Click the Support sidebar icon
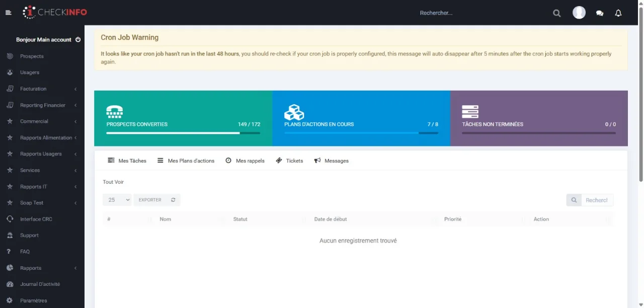 10,235
